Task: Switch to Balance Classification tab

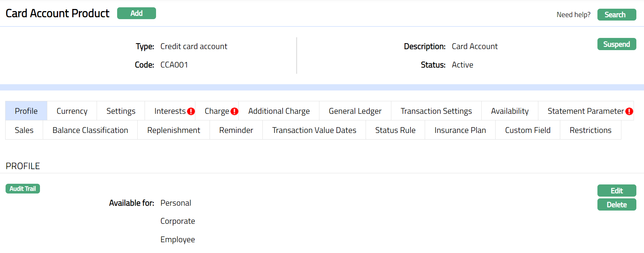Action: pyautogui.click(x=90, y=130)
